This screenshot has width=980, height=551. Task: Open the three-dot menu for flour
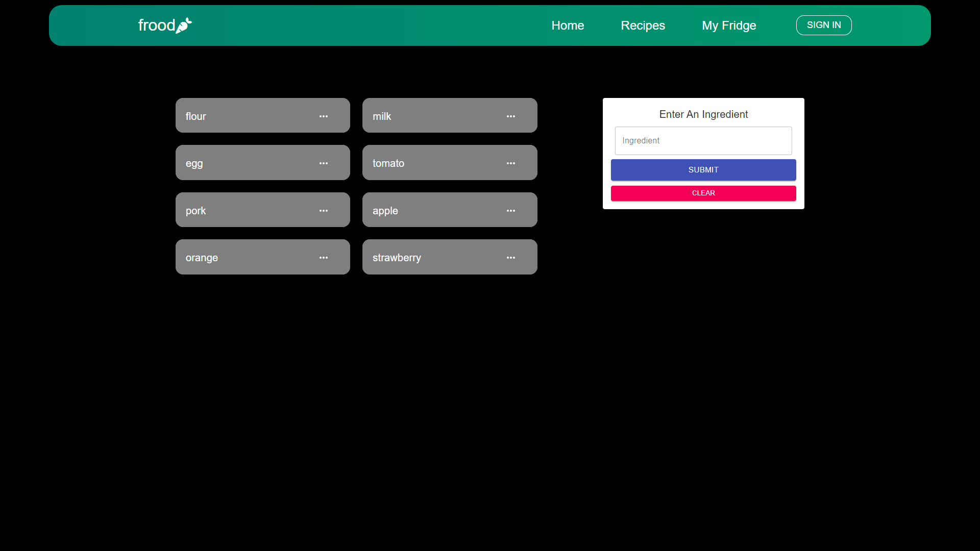click(x=324, y=116)
